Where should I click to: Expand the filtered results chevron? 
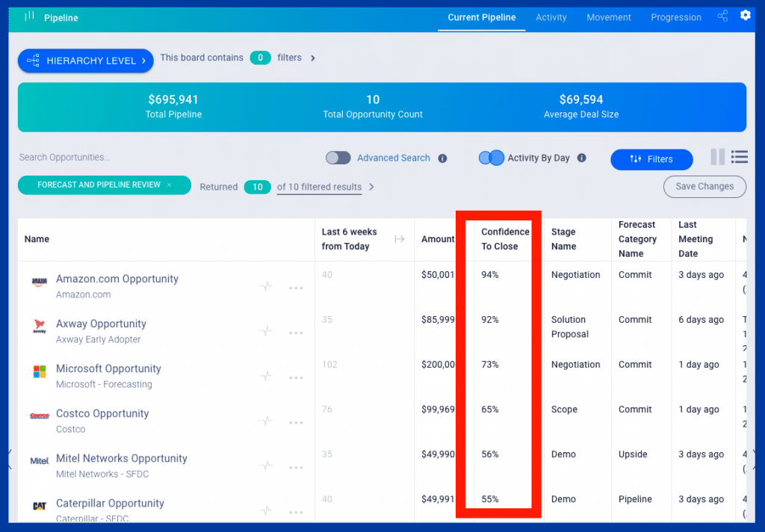[x=371, y=187]
